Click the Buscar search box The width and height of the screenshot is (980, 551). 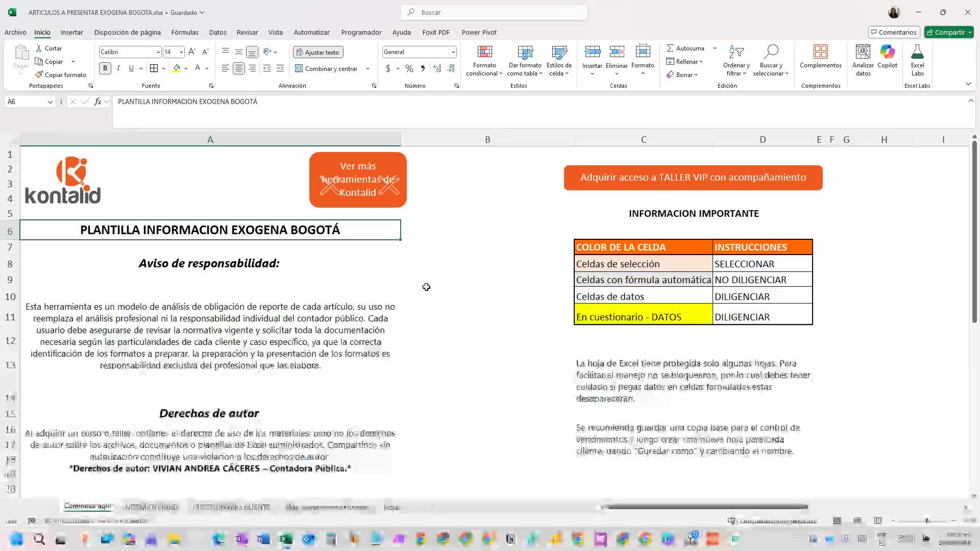point(494,12)
